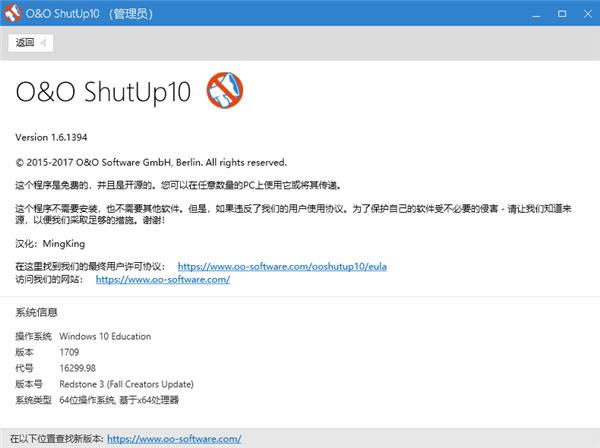This screenshot has width=600, height=448.
Task: Select the text Version 1.6.1394
Action: (x=51, y=137)
